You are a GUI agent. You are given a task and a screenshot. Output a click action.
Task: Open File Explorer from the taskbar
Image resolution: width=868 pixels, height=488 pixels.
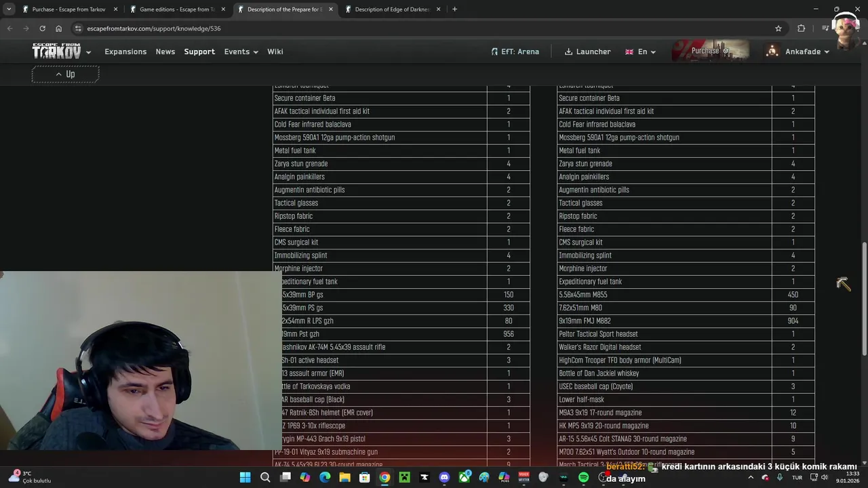pos(344,477)
